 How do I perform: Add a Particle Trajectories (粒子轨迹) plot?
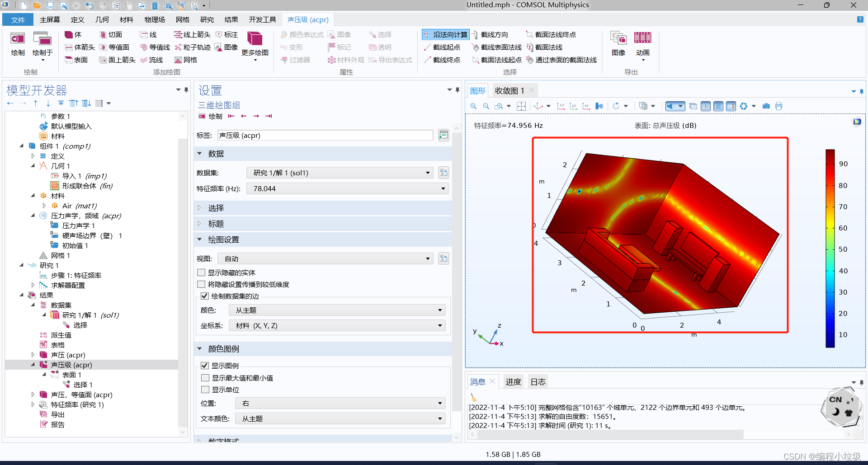tap(193, 47)
